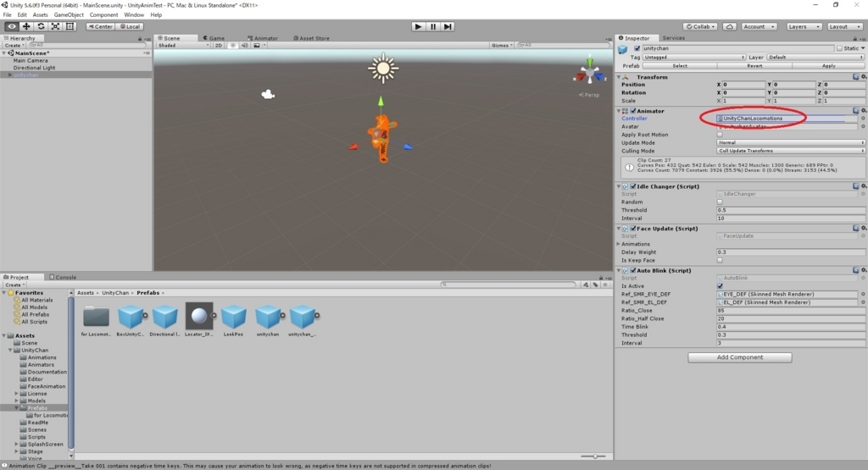The height and width of the screenshot is (470, 868).
Task: Click the camera gizmo in the scene
Action: click(x=268, y=95)
